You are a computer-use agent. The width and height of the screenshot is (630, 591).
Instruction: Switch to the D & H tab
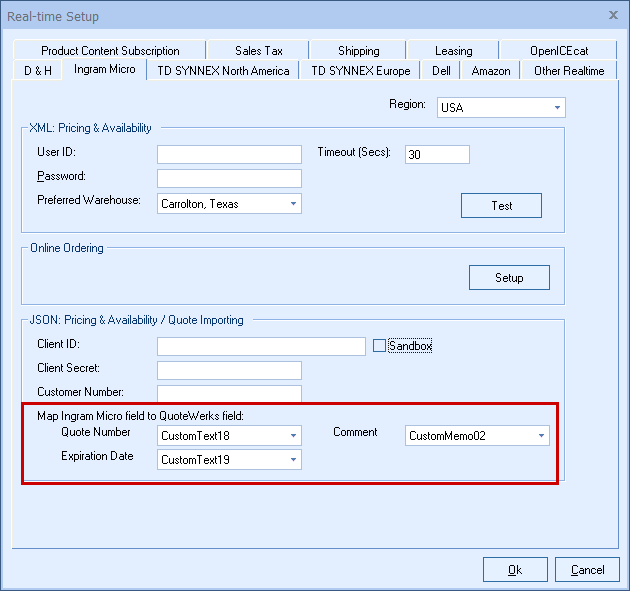(38, 71)
